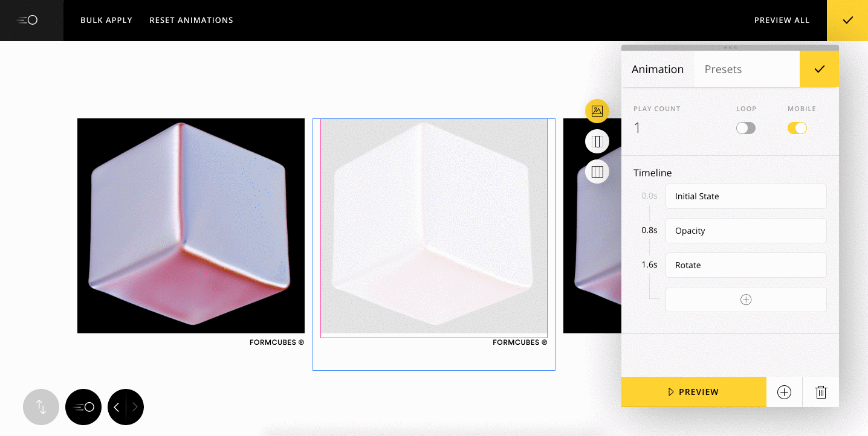Open the Rotate timeline step options
The image size is (868, 436).
pos(746,265)
